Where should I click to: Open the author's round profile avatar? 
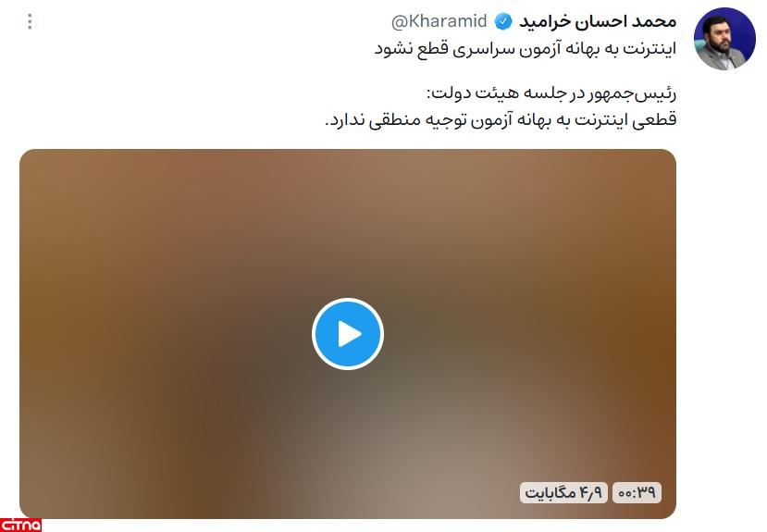[x=724, y=39]
